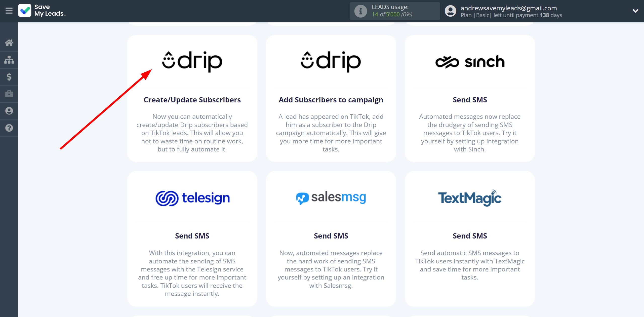Click the '14 of 5'000 (0%)' usage text

pos(392,15)
